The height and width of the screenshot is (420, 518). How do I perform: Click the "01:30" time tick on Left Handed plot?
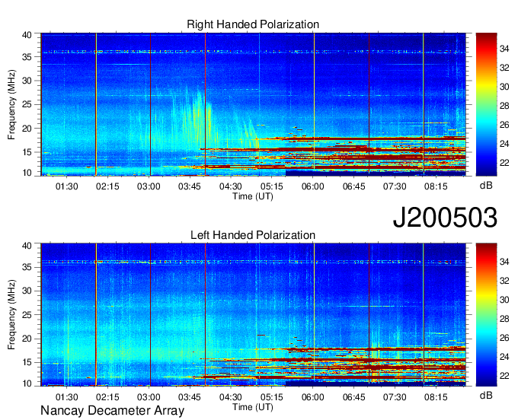[x=67, y=396]
